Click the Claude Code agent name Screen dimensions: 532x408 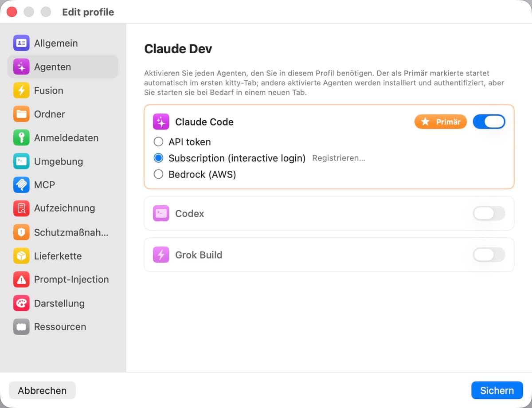pyautogui.click(x=204, y=122)
